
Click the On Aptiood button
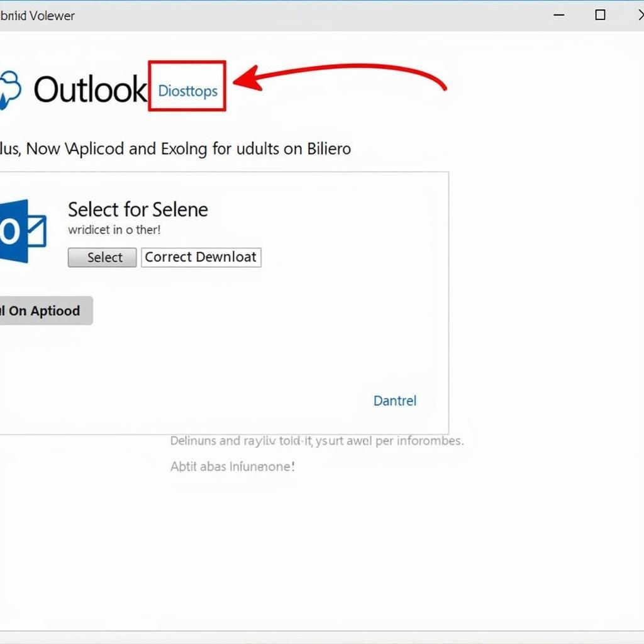coord(45,311)
